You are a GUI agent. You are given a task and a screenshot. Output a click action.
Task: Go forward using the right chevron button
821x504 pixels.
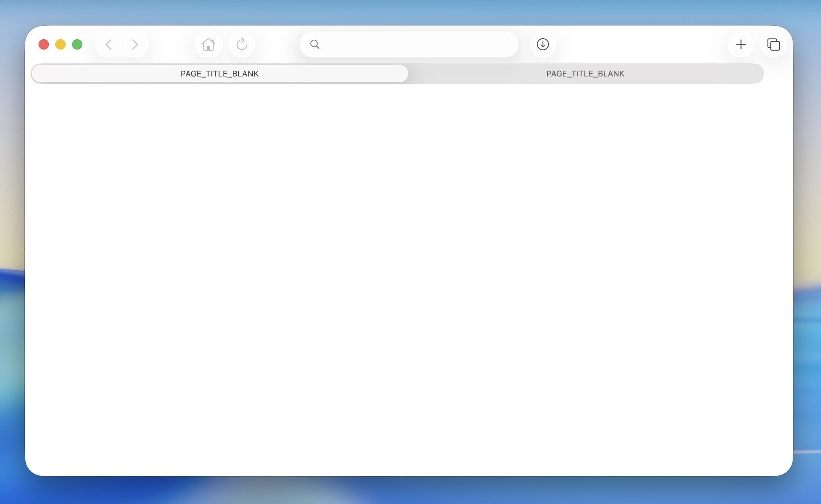point(135,44)
